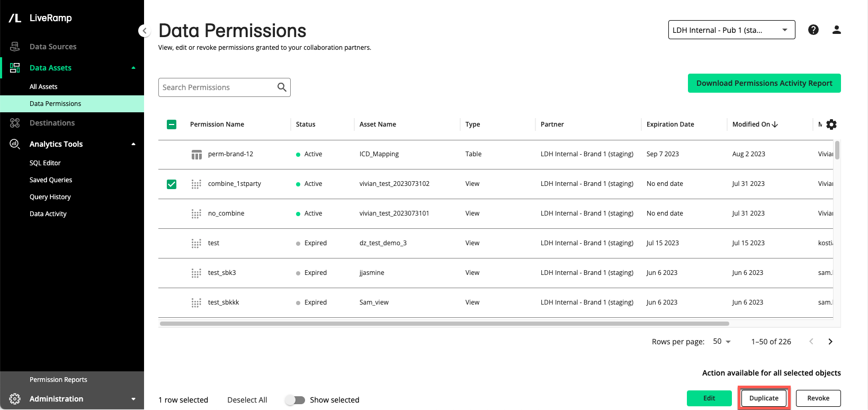This screenshot has width=868, height=410.
Task: Collapse sidebar with the arrow button
Action: pos(145,31)
